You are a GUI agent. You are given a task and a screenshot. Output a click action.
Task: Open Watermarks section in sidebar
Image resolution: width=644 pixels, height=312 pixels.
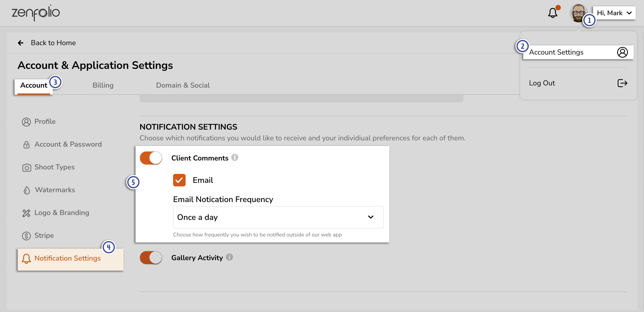click(55, 190)
